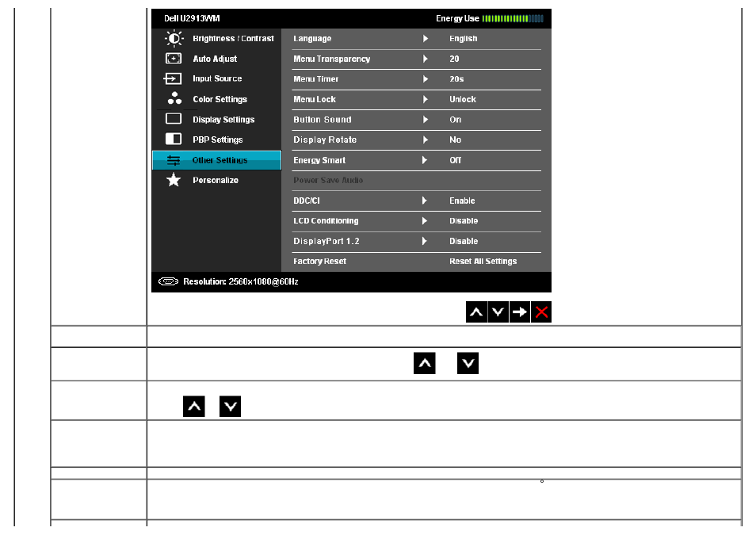This screenshot has width=756, height=535.
Task: Click the Energy Use bar meter
Action: pyautogui.click(x=513, y=18)
